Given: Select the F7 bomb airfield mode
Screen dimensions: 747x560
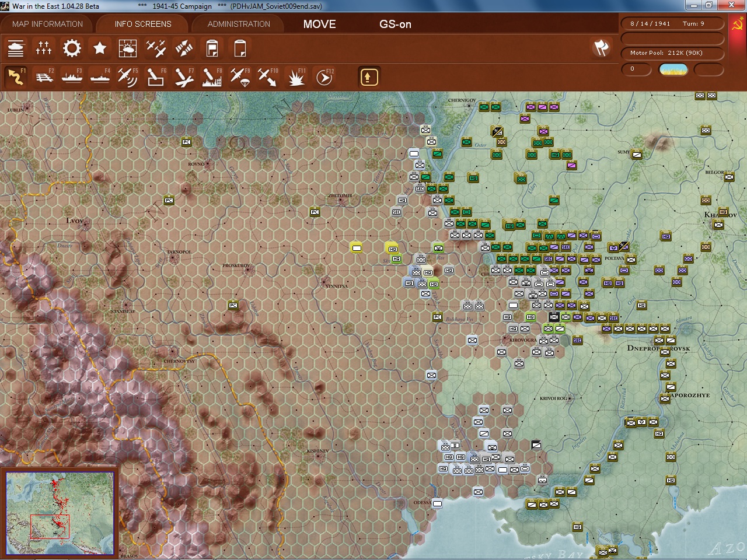Looking at the screenshot, I should point(184,77).
